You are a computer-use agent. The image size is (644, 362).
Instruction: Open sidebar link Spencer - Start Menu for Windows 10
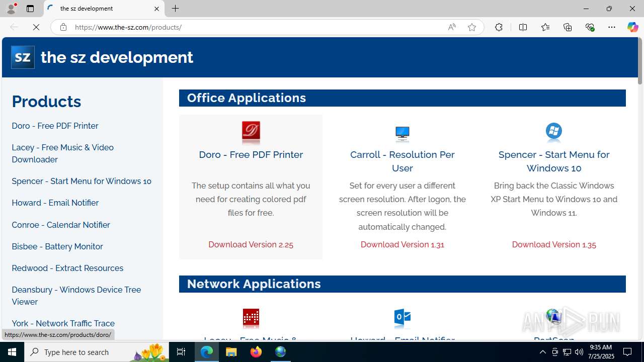coord(82,181)
